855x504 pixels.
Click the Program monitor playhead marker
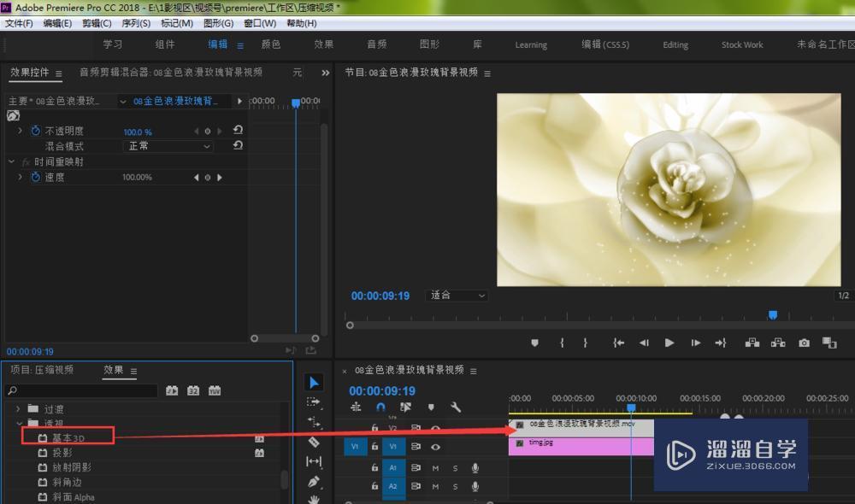click(x=773, y=315)
